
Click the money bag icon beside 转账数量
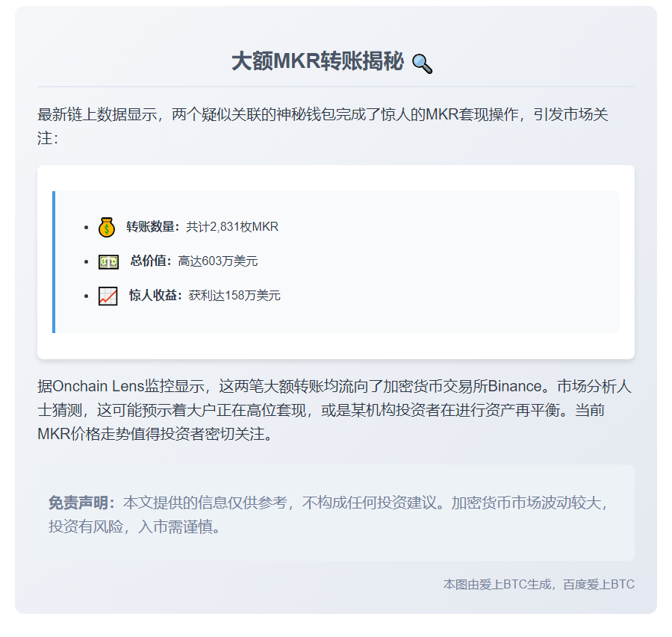[x=107, y=227]
